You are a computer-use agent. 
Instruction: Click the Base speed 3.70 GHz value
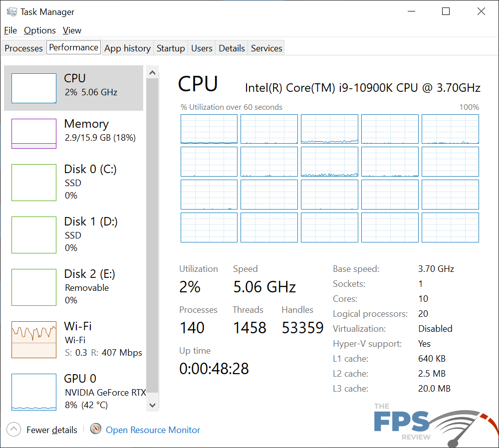(436, 269)
